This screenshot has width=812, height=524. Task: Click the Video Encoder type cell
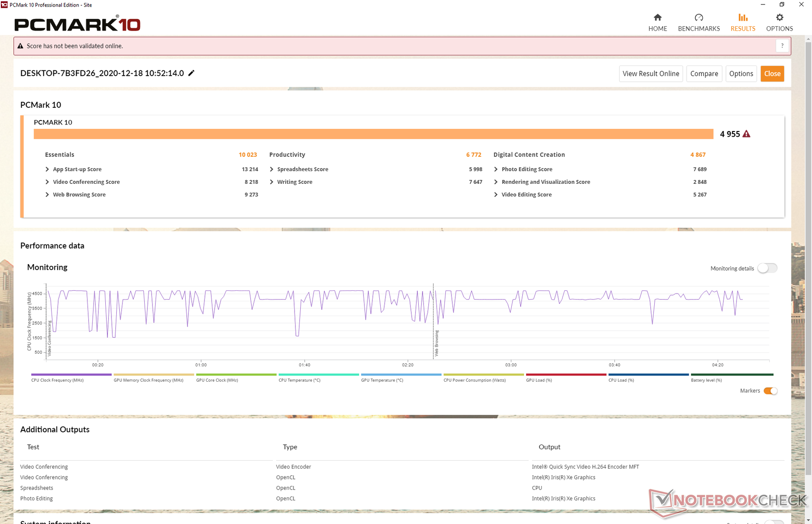[x=293, y=467]
